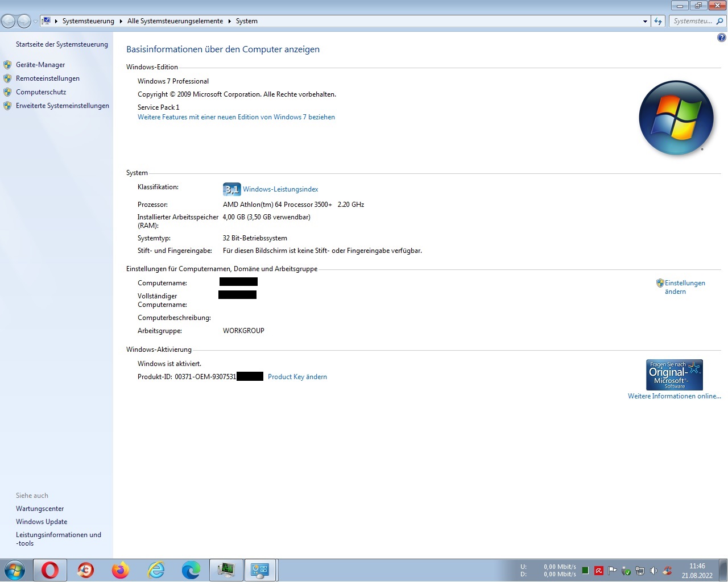Select the Alle Systemsteuerungselemente breadcrumb

(175, 21)
